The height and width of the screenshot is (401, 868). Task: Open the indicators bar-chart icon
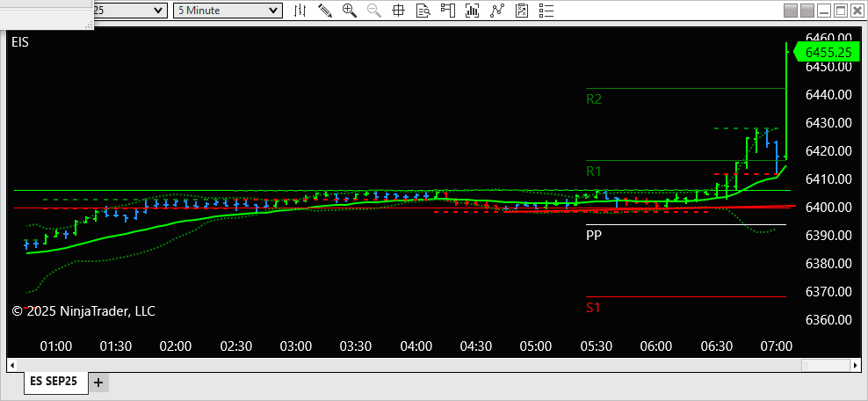pyautogui.click(x=472, y=10)
